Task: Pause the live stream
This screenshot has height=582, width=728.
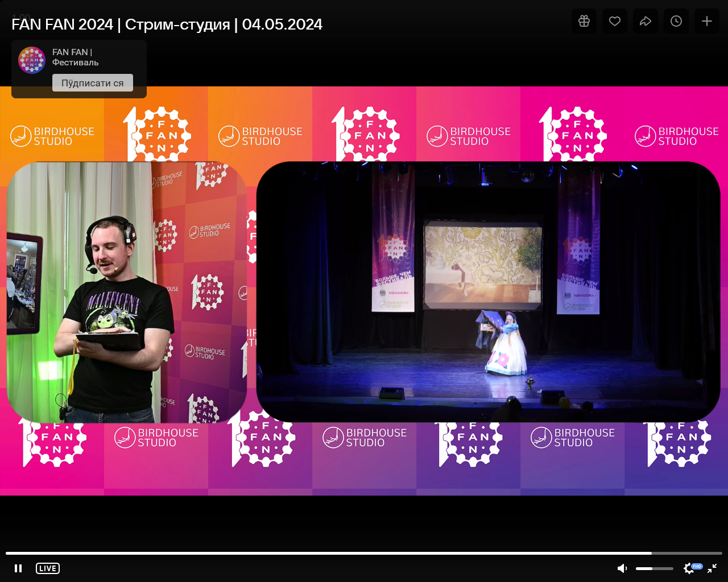Action: pyautogui.click(x=18, y=568)
